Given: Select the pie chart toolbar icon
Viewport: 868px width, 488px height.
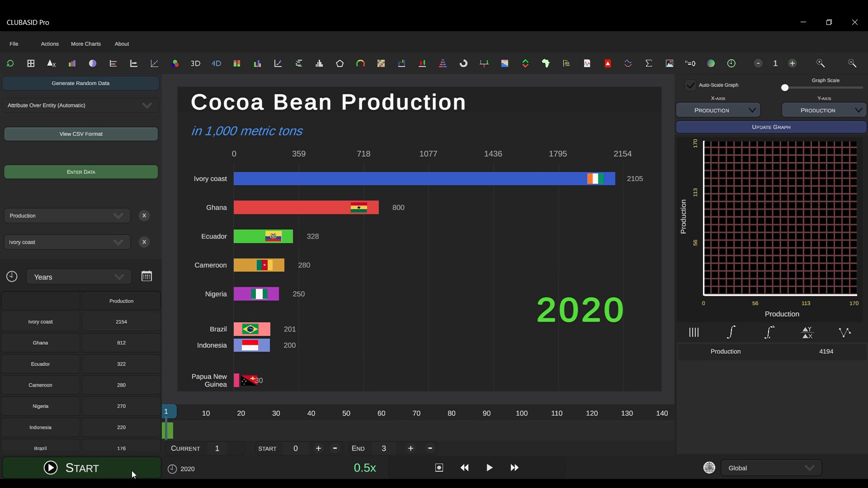Looking at the screenshot, I should tap(93, 64).
